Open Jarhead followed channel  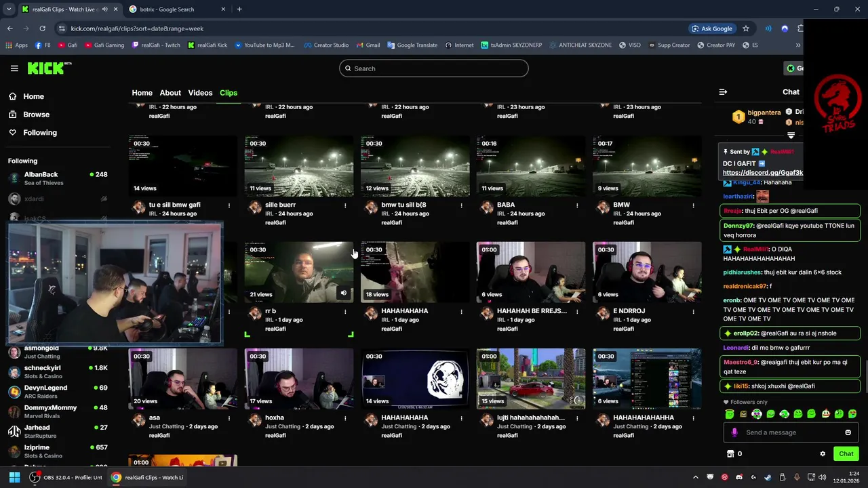(58, 432)
